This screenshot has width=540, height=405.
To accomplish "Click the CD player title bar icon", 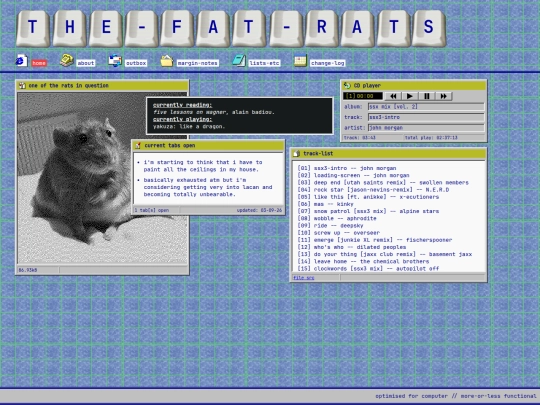I will (347, 85).
